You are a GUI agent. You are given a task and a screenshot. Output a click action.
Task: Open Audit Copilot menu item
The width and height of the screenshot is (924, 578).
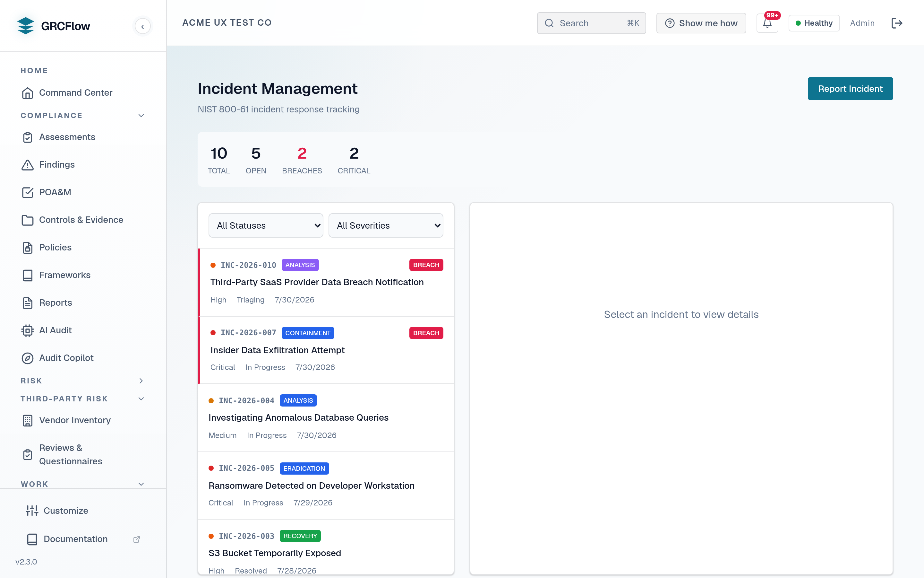click(83, 358)
